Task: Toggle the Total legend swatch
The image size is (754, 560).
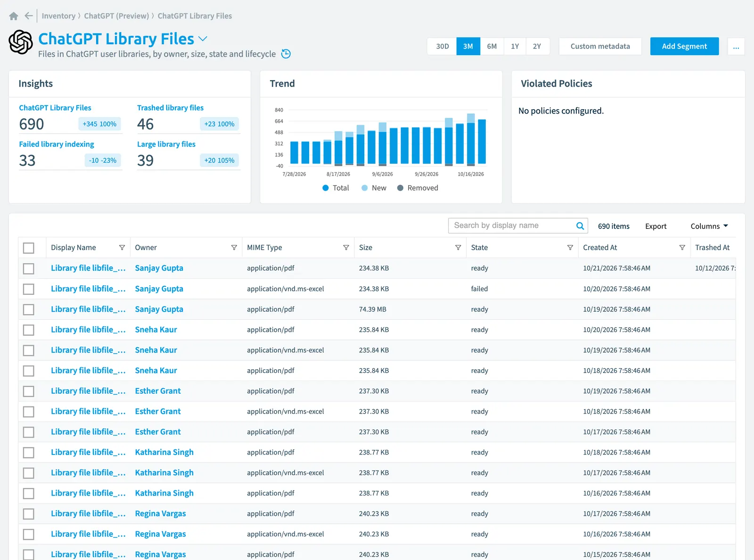Action: pyautogui.click(x=326, y=188)
